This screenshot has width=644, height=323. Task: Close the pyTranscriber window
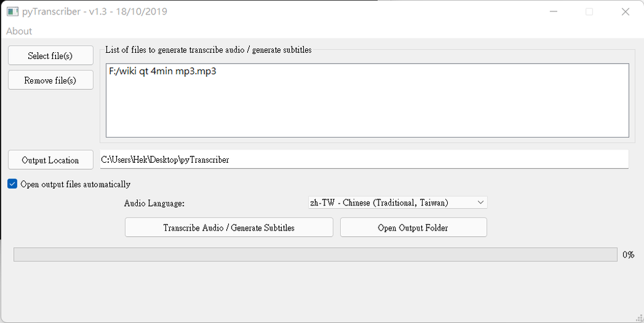pyautogui.click(x=625, y=11)
